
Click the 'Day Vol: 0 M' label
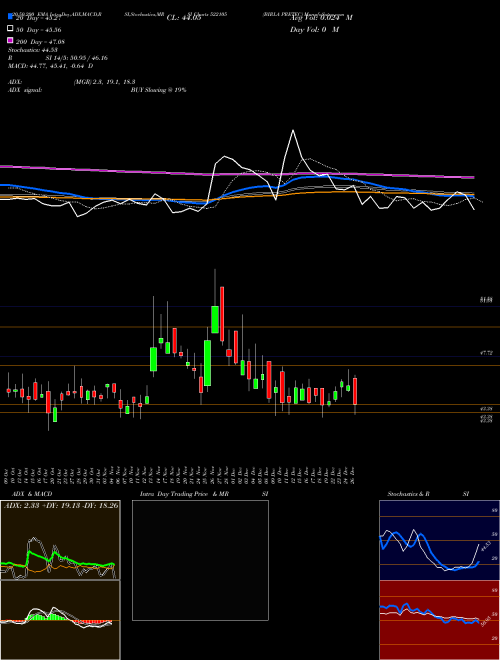[x=314, y=30]
